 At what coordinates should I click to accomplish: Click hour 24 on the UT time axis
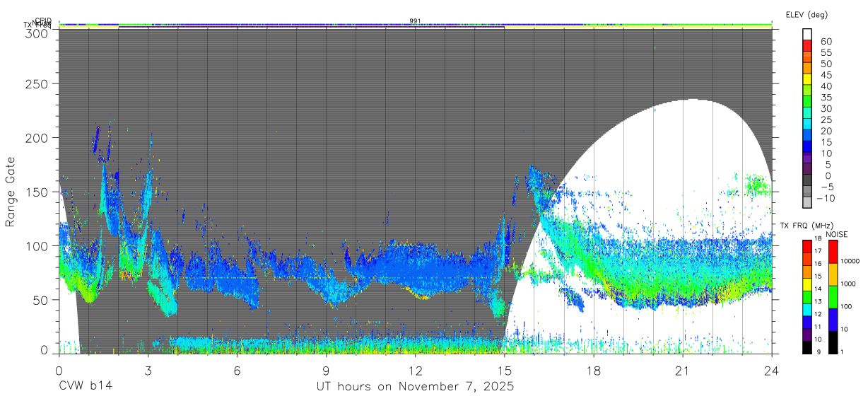[771, 370]
